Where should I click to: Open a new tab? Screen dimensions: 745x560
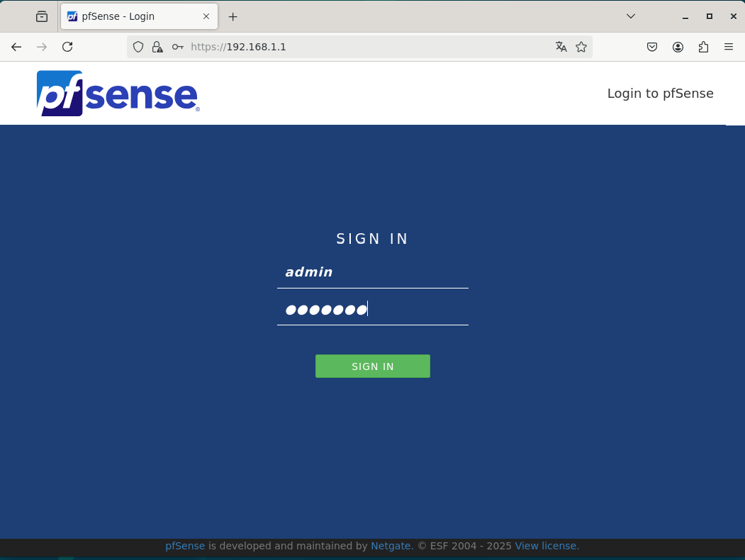[x=233, y=16]
